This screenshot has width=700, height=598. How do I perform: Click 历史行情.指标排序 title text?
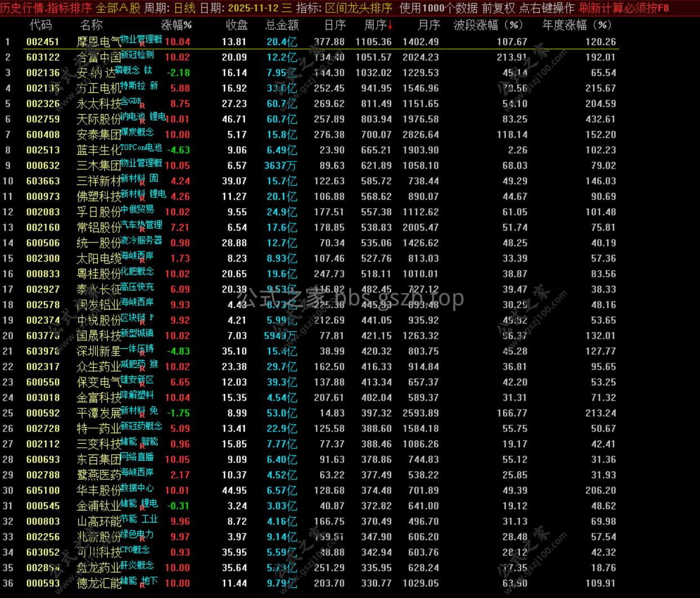point(46,8)
